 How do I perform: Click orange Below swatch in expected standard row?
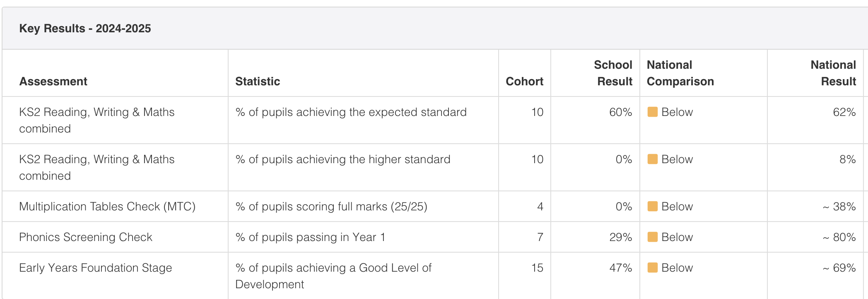652,112
